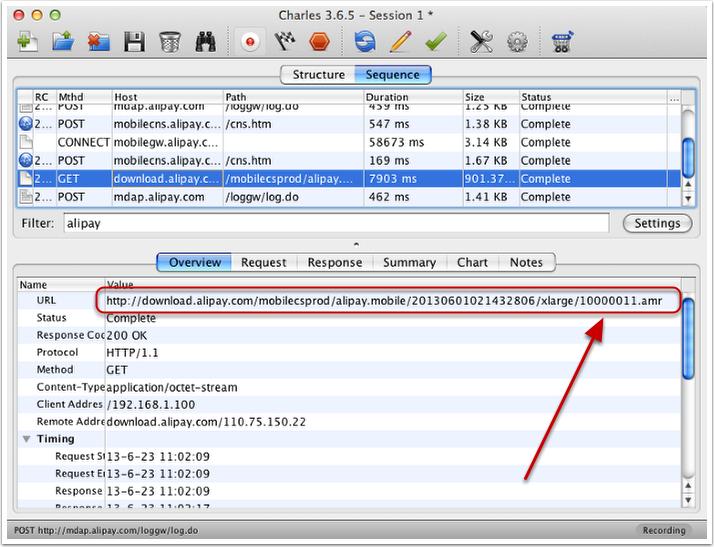Screen dimensions: 714x547
Task: Click the Settings button beside filter
Action: coord(657,223)
